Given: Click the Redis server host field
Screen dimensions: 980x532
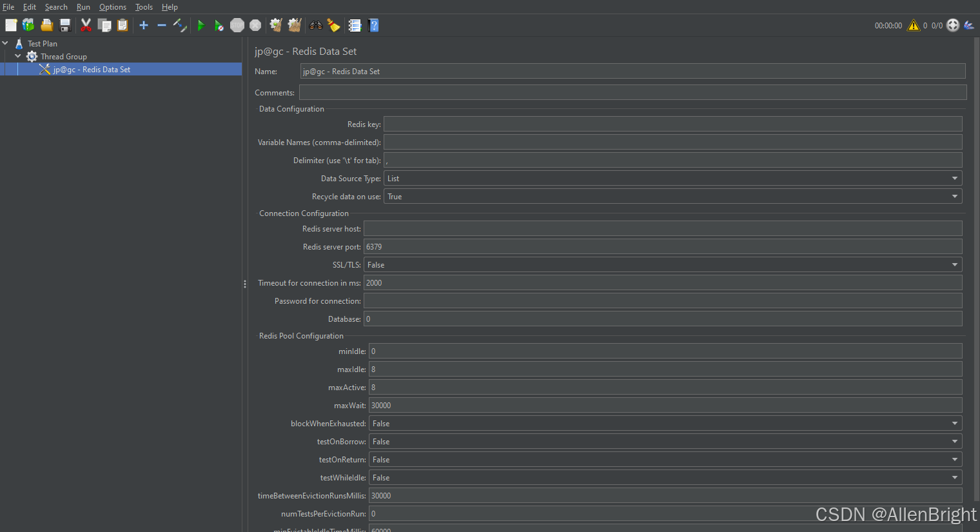Looking at the screenshot, I should 663,229.
